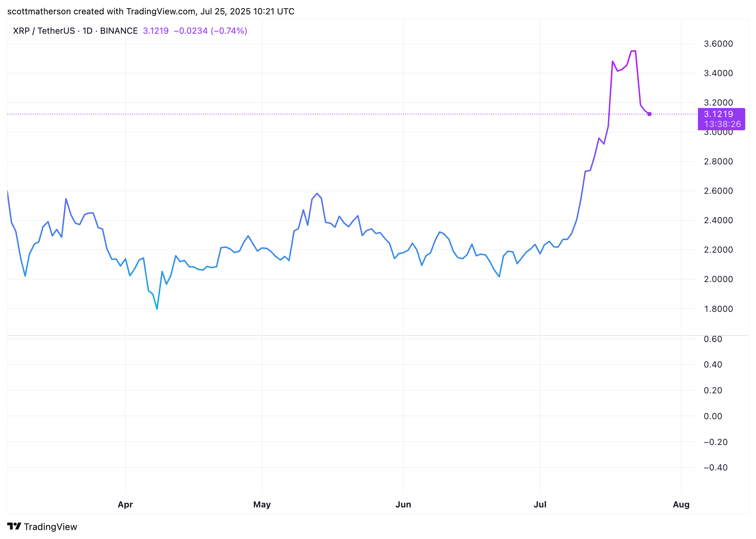This screenshot has width=756, height=539.
Task: Click the Jul label on time axis
Action: (540, 504)
